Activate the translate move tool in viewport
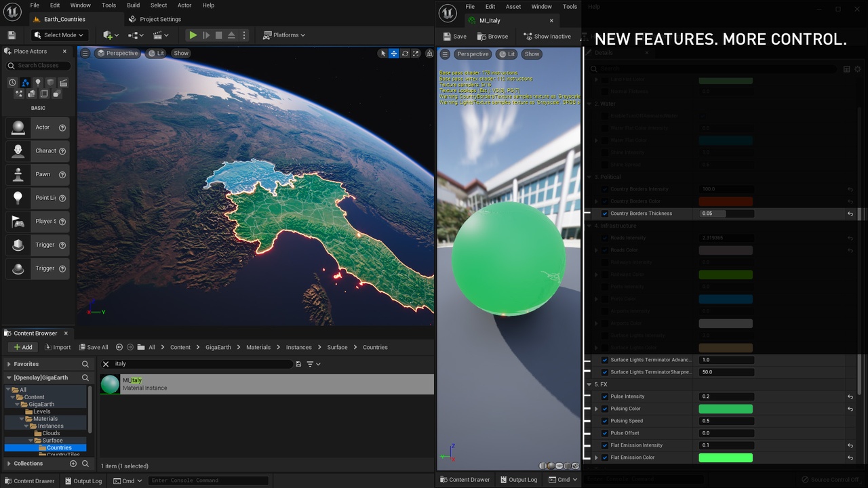The image size is (868, 488). pos(393,54)
